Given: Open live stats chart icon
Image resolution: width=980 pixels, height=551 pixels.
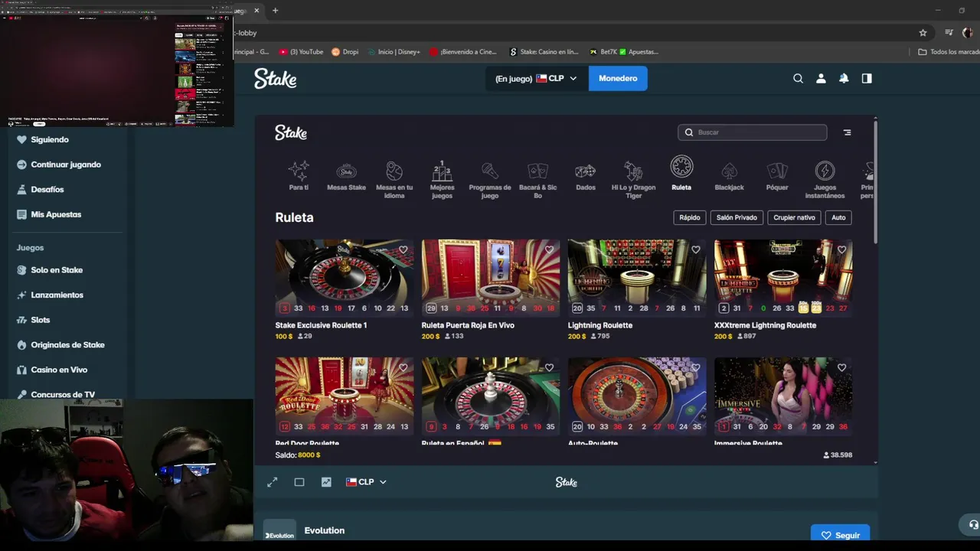Looking at the screenshot, I should tap(326, 482).
